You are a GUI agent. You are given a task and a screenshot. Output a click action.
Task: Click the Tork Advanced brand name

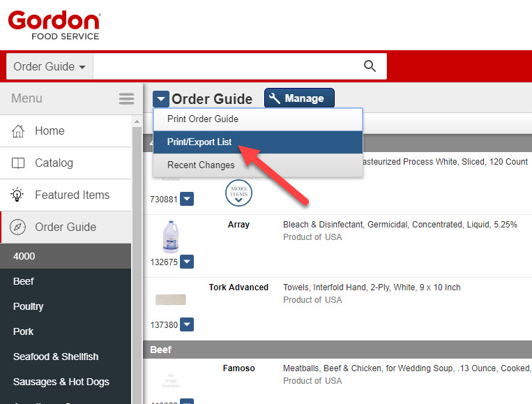[x=238, y=287]
